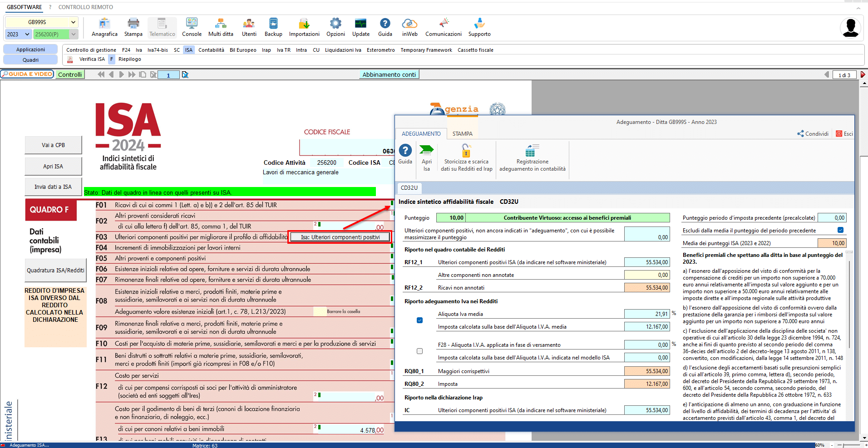
Task: Open the CONTROLLO REMOTO menu
Action: 86,7
